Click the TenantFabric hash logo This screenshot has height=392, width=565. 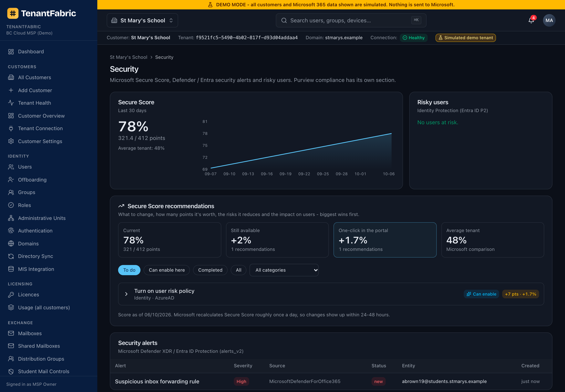(13, 13)
